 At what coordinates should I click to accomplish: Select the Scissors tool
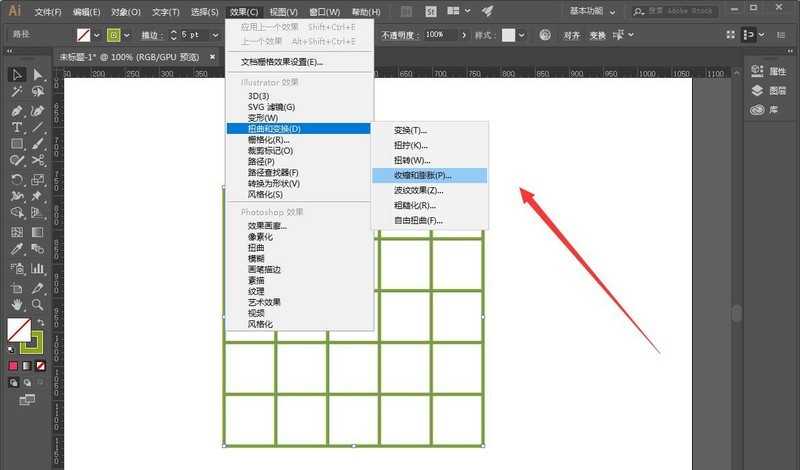coord(37,161)
